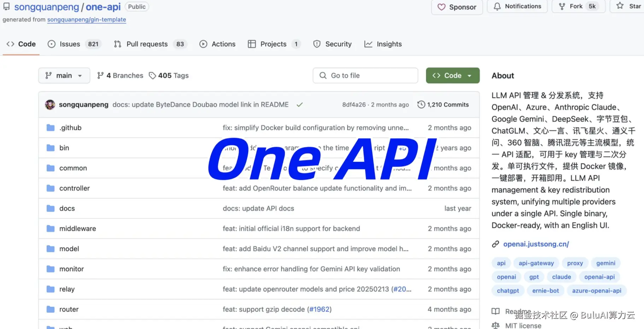644x329 pixels.
Task: Switch to the Code tab
Action: pos(21,44)
